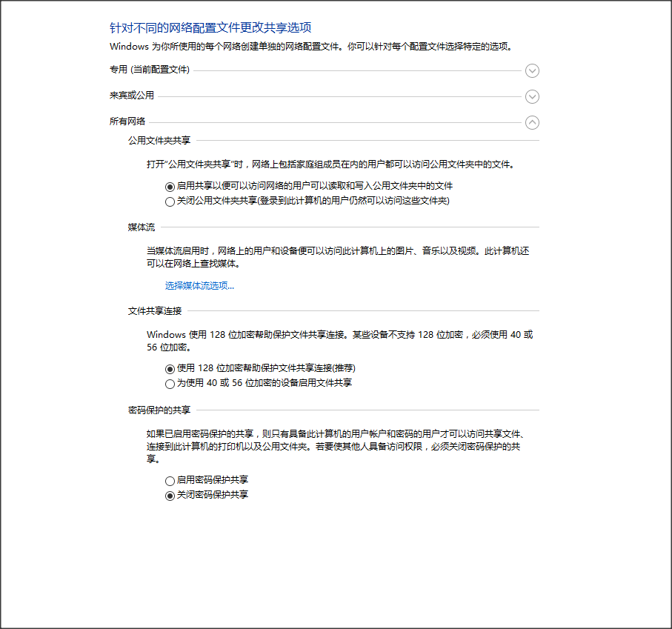This screenshot has width=672, height=629.
Task: Click the 所有网络 profile label
Action: (127, 122)
